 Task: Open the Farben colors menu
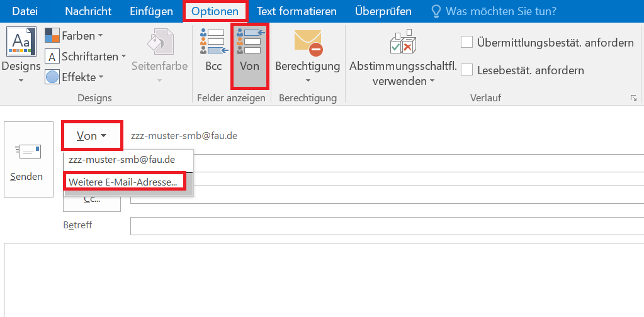(x=74, y=36)
